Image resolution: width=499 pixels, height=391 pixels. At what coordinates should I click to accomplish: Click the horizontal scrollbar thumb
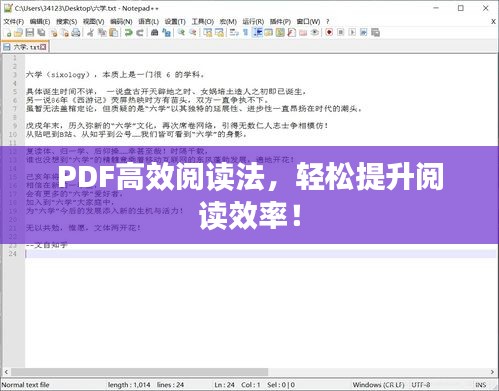139,372
